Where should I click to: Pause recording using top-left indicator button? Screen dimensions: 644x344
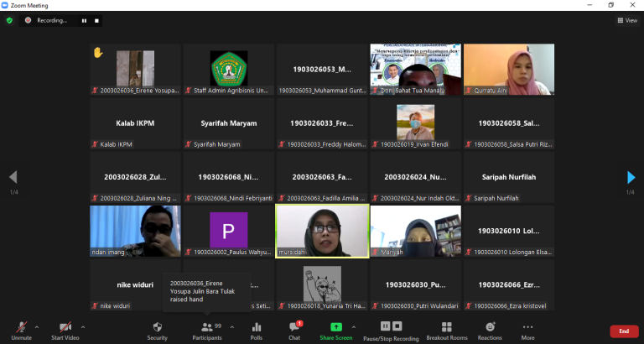point(84,20)
